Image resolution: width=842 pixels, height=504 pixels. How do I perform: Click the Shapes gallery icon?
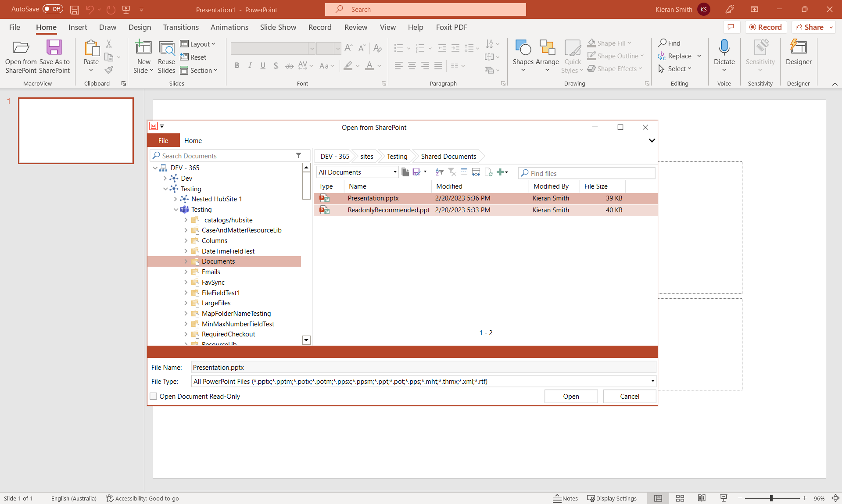523,47
